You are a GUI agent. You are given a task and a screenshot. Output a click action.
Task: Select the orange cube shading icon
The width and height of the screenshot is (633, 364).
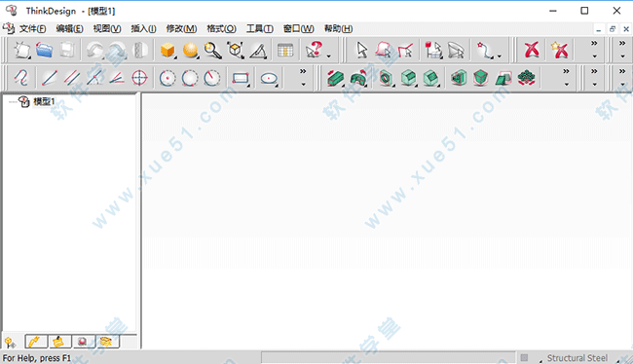click(x=168, y=50)
